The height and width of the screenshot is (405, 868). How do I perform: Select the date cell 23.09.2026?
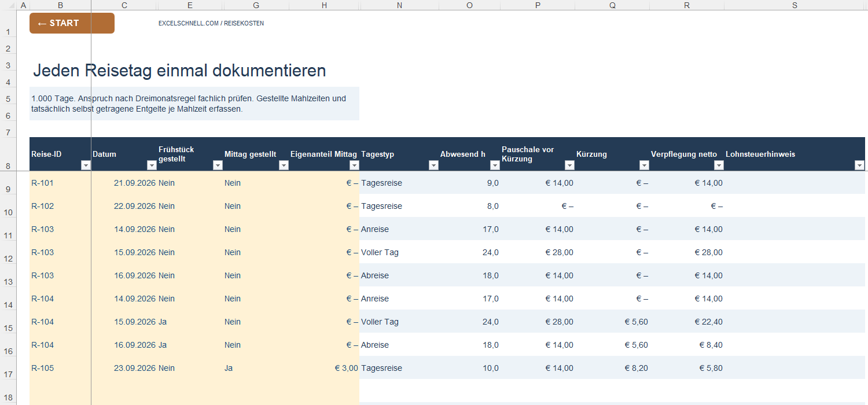pyautogui.click(x=124, y=368)
